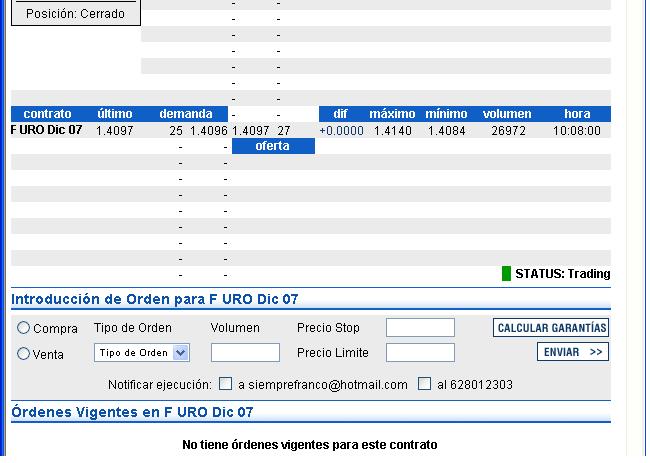
Task: Click the hora column header
Action: click(577, 114)
